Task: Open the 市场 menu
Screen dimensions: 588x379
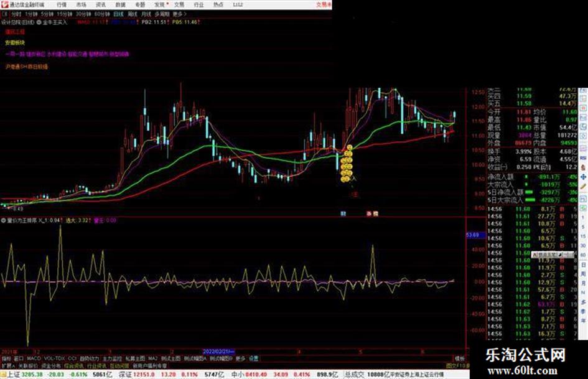Action: point(81,4)
